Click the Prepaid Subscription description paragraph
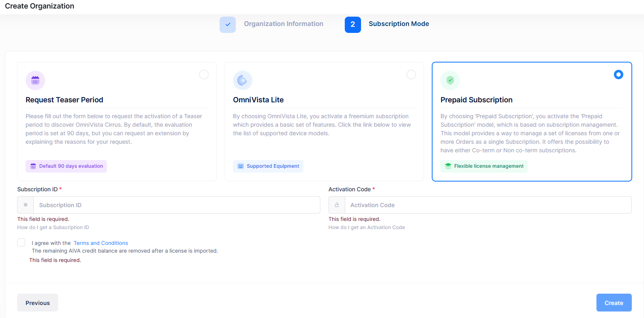The width and height of the screenshot is (644, 318). (530, 133)
